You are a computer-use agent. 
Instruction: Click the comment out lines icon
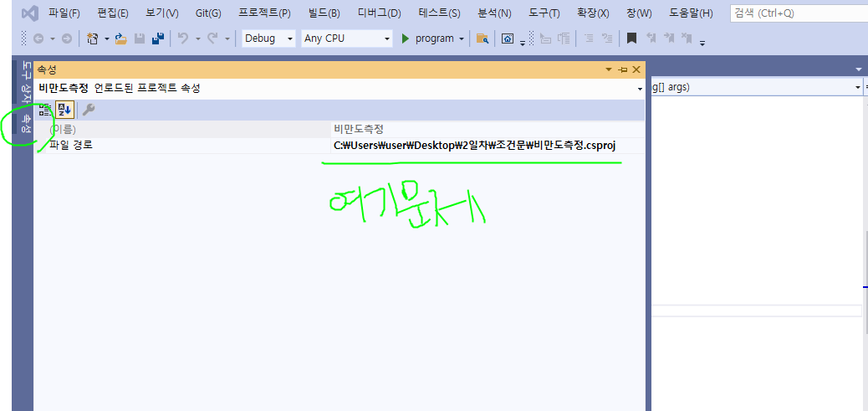(x=589, y=39)
